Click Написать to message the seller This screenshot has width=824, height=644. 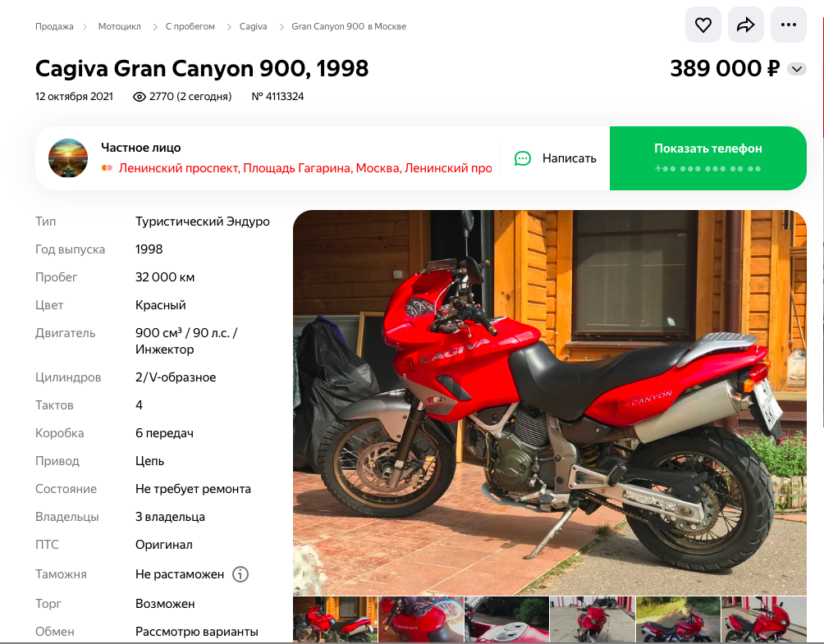point(569,158)
